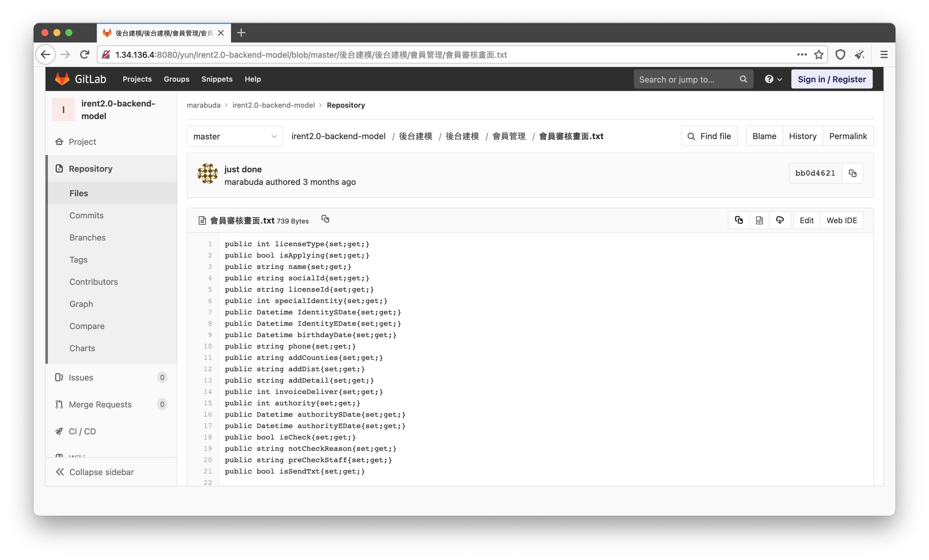929x560 pixels.
Task: Bookmark this page with the star icon
Action: tap(819, 55)
